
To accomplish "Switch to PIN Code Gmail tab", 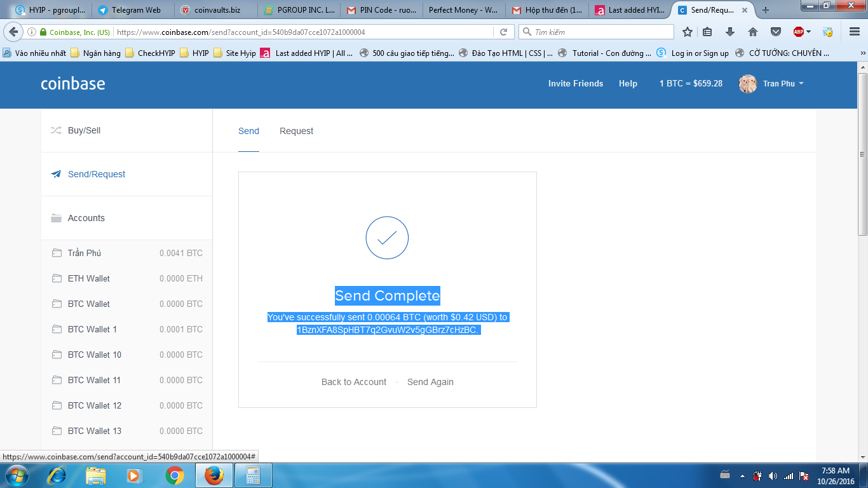I will point(381,10).
